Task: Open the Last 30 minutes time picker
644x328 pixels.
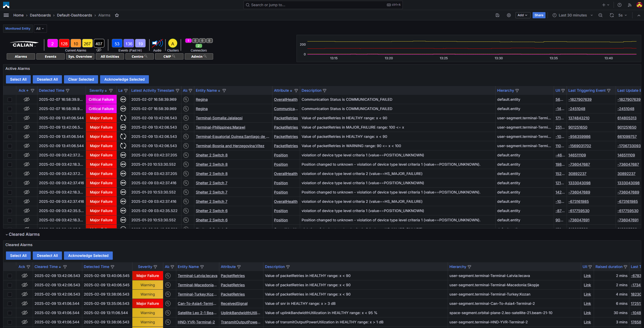Action: coord(572,15)
